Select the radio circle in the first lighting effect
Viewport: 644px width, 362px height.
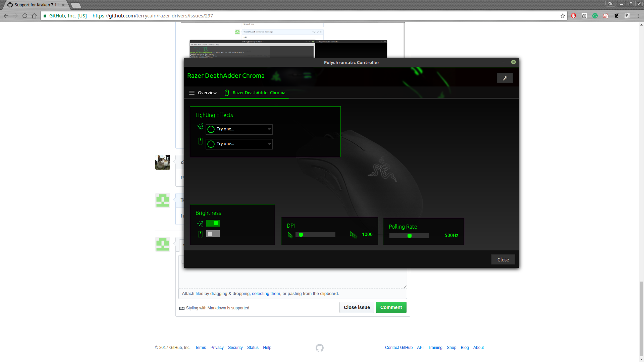pos(211,129)
